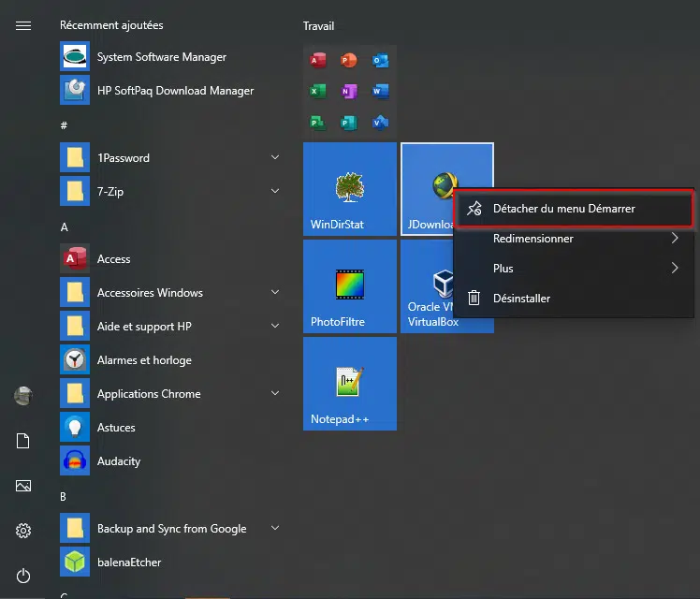
Task: Expand the 7-Zip folder chevron
Action: pyautogui.click(x=275, y=191)
